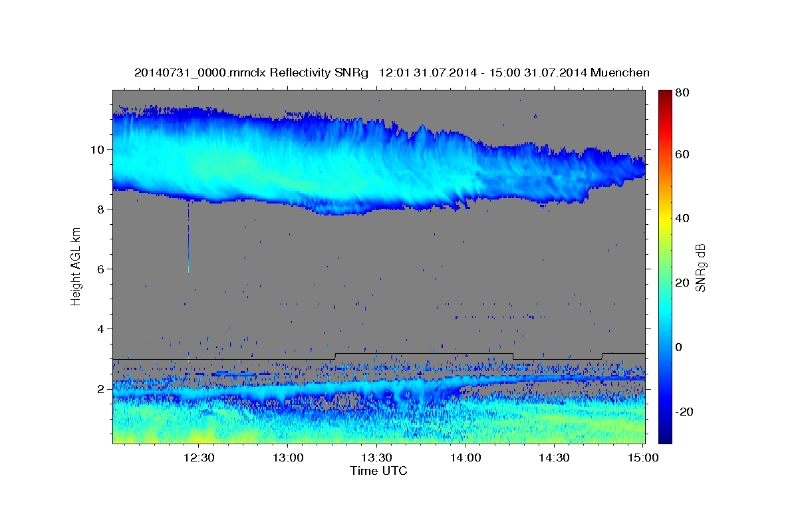Viewport: 798px width, 532px height.
Task: Click the '12:30' time tick label
Action: [199, 458]
